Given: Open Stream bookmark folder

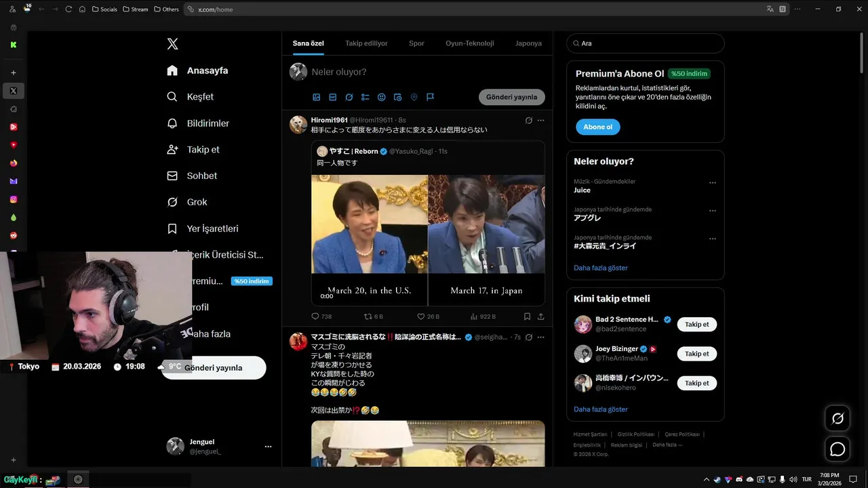Looking at the screenshot, I should click(136, 9).
